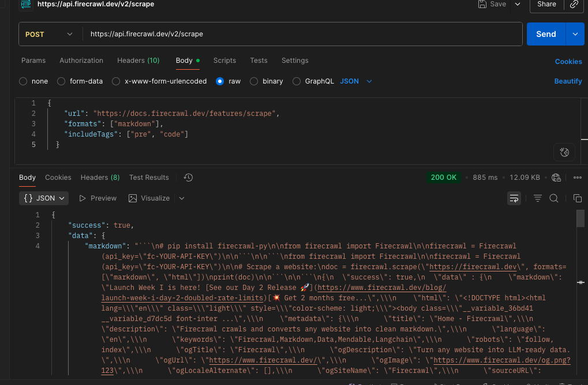The width and height of the screenshot is (588, 385).
Task: Copy the response to clipboard
Action: click(x=578, y=198)
